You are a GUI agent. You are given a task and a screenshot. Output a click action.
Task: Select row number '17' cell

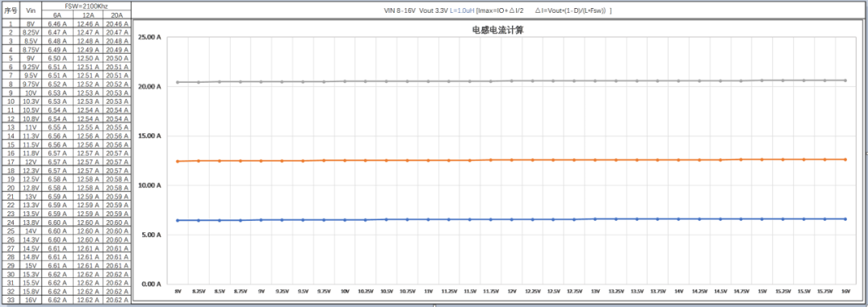[10, 162]
